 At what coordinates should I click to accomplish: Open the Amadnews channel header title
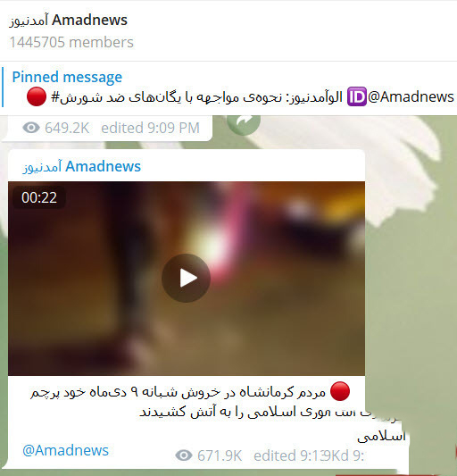click(68, 21)
